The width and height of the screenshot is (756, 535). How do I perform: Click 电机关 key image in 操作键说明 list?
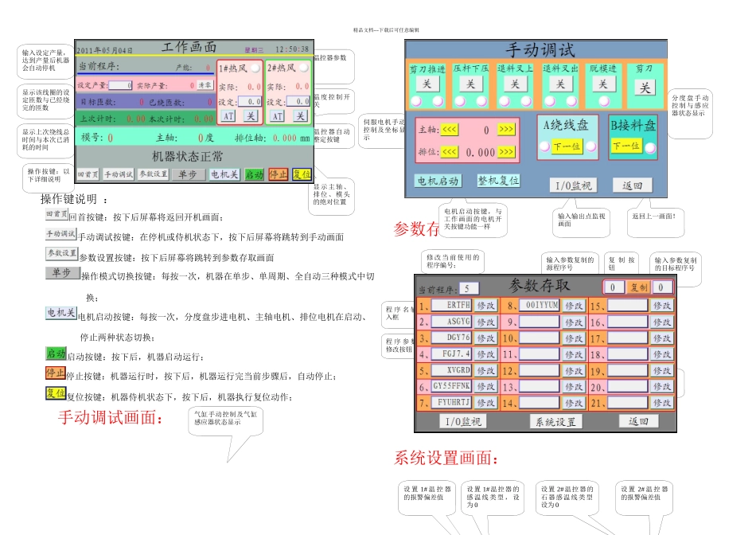coord(61,313)
